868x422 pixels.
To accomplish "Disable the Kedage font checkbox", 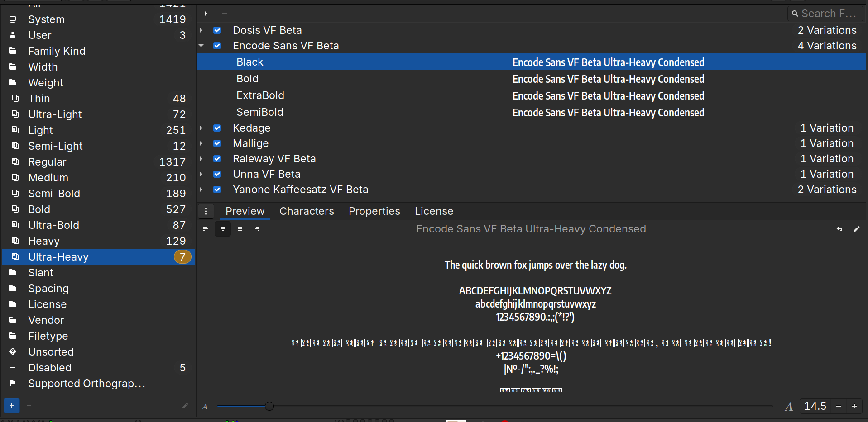I will [x=217, y=128].
